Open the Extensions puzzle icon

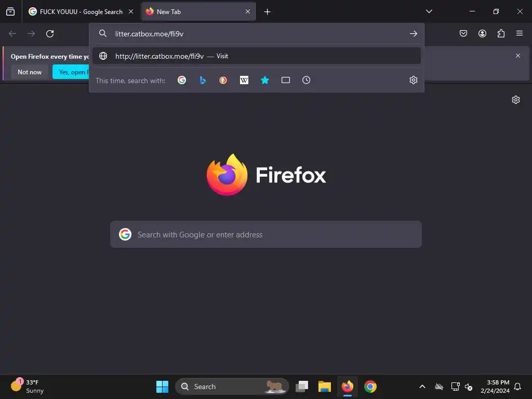point(501,33)
